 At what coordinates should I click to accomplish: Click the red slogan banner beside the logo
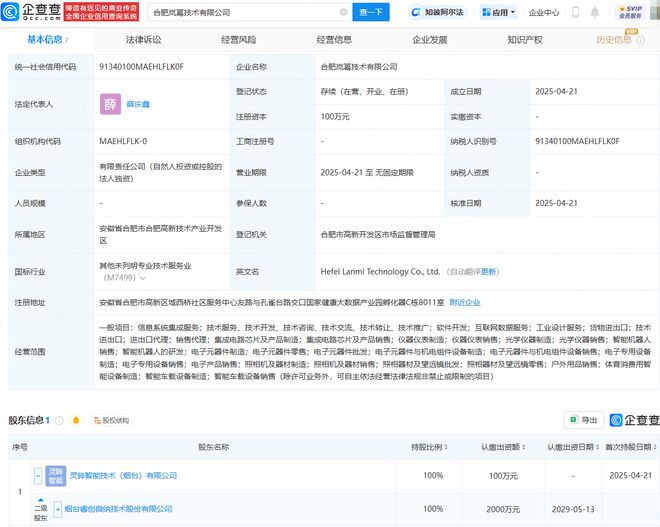101,12
